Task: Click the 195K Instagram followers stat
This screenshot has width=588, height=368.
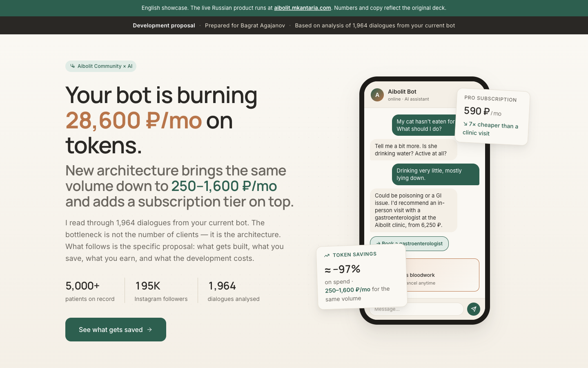Action: [161, 291]
